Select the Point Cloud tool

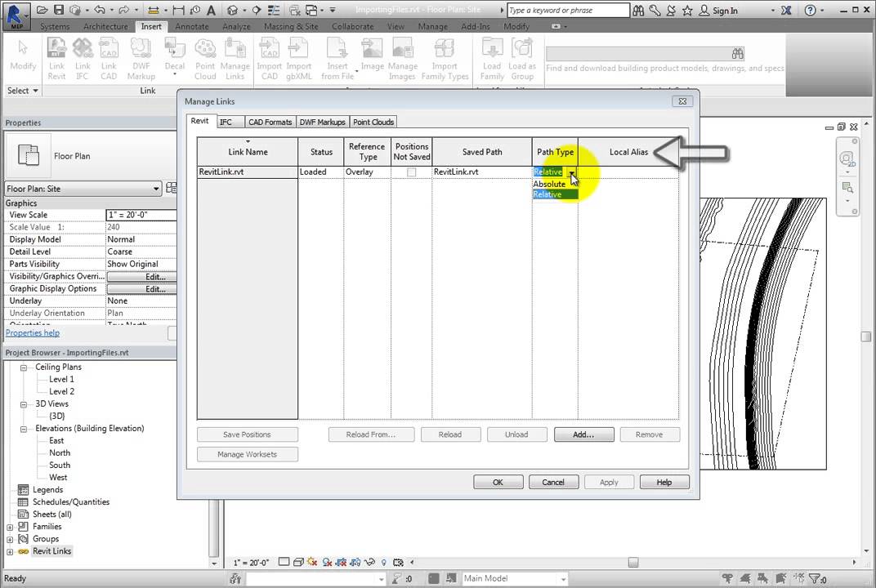(205, 59)
